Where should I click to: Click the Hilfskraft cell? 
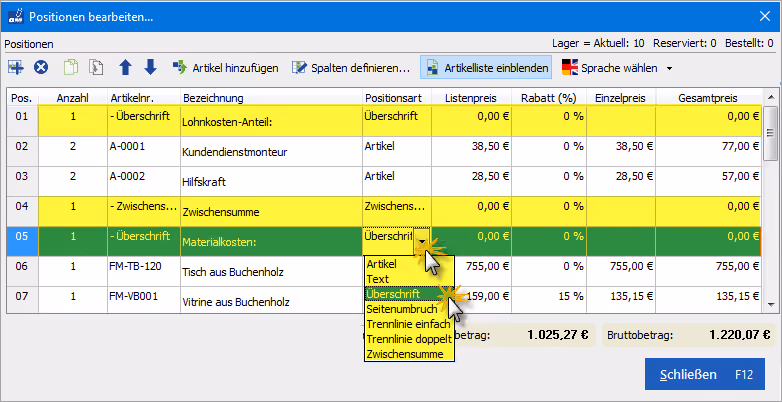coord(271,182)
